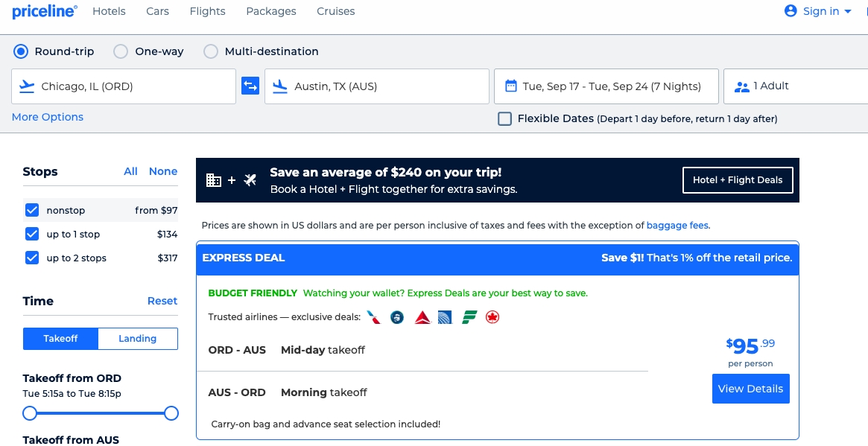Expand More Options
868x446 pixels.
(48, 117)
